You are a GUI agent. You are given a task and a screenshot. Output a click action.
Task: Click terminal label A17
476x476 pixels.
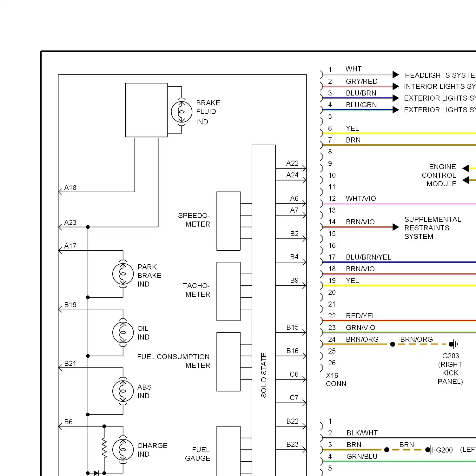pos(70,246)
